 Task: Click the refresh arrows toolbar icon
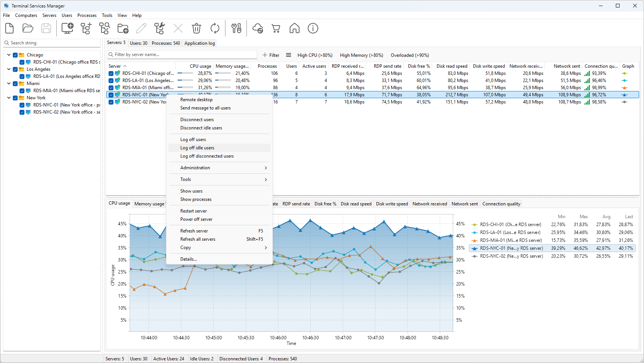(x=215, y=28)
